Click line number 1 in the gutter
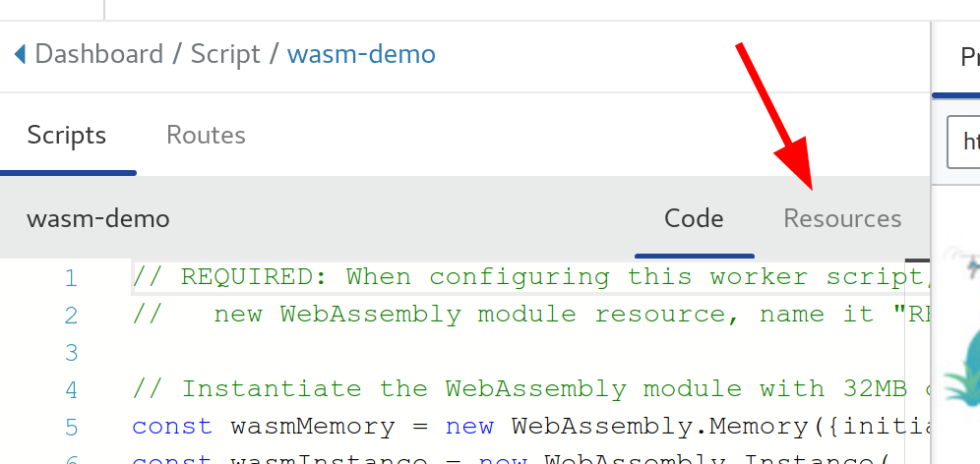Image resolution: width=980 pixels, height=464 pixels. point(70,278)
